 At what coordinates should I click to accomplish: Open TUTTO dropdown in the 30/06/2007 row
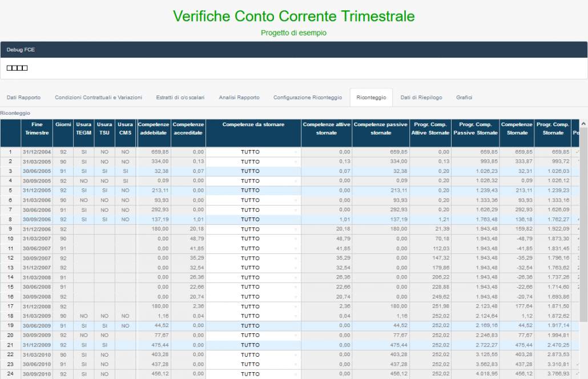[x=253, y=248]
